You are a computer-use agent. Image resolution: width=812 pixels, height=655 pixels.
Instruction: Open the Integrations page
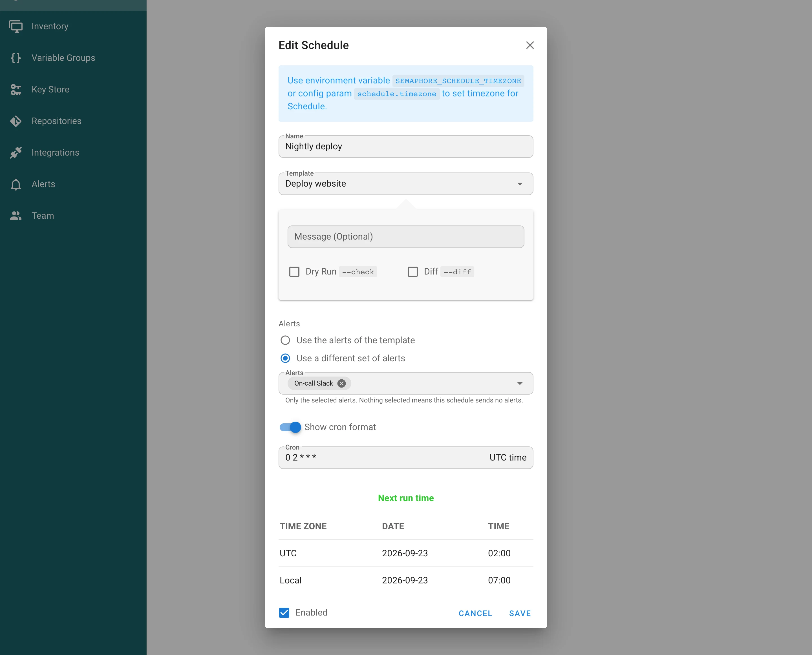[73, 152]
